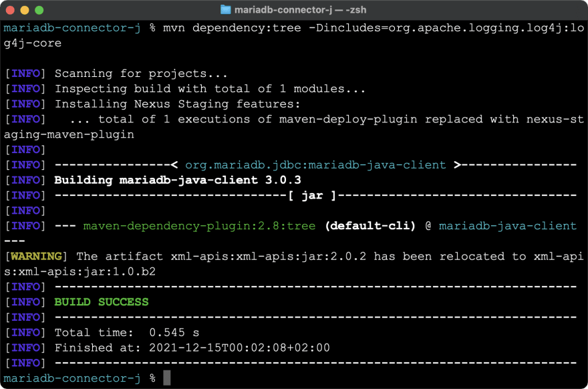588x389 pixels.
Task: Click 'maven-deploy-plugin replaced with' text
Action: tap(381, 119)
